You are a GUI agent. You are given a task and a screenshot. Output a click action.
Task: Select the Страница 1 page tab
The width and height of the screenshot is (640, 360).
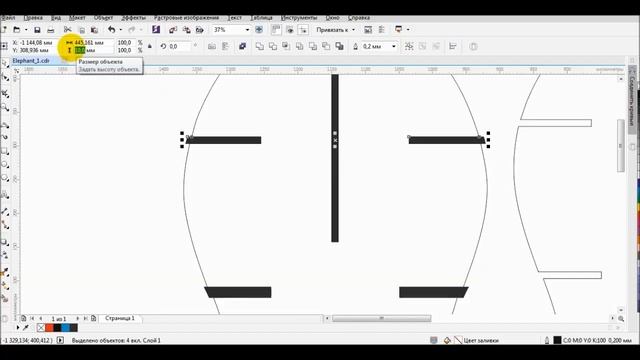pyautogui.click(x=120, y=318)
